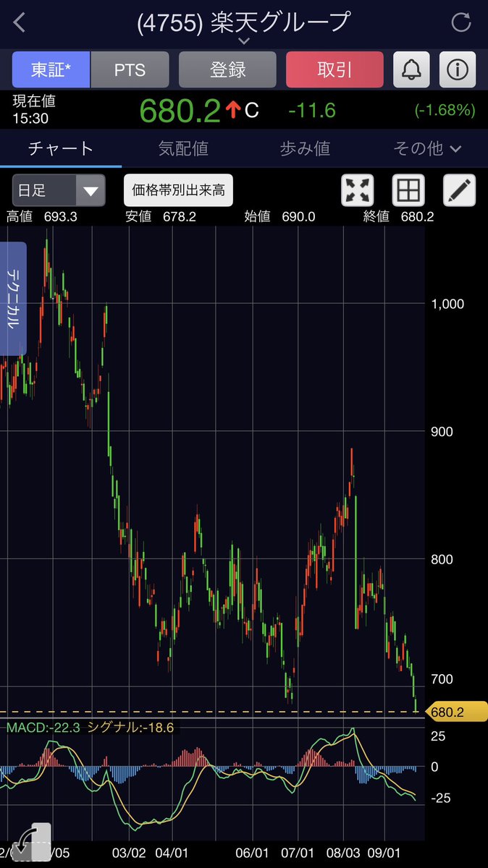This screenshot has width=488, height=868.
Task: Tap current price 680.2
Action: pos(180,110)
